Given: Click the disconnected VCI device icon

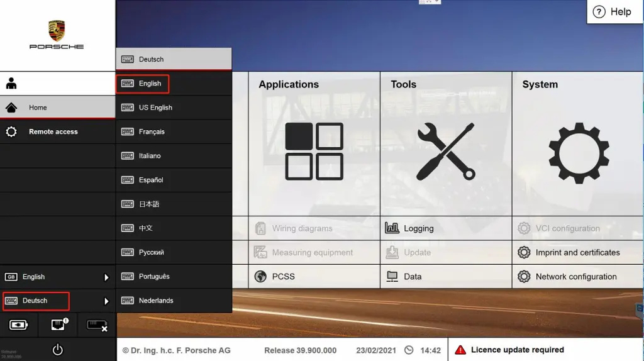Looking at the screenshot, I should [x=96, y=325].
